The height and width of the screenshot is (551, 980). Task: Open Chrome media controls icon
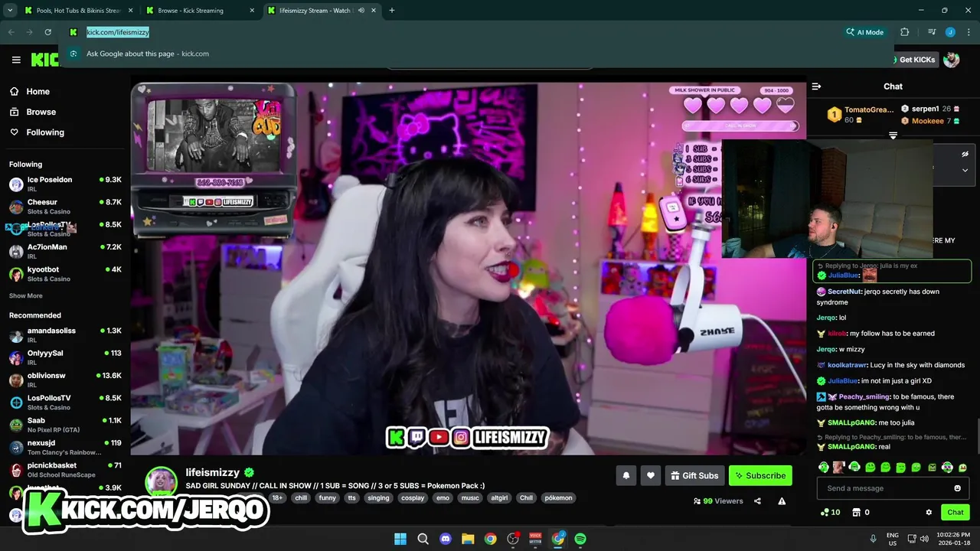(932, 32)
